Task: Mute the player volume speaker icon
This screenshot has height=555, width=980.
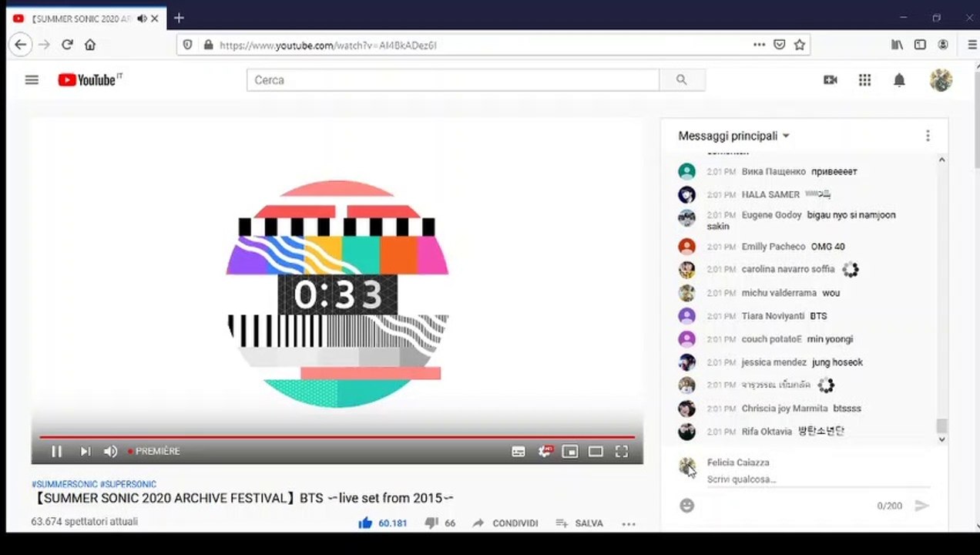Action: tap(111, 452)
